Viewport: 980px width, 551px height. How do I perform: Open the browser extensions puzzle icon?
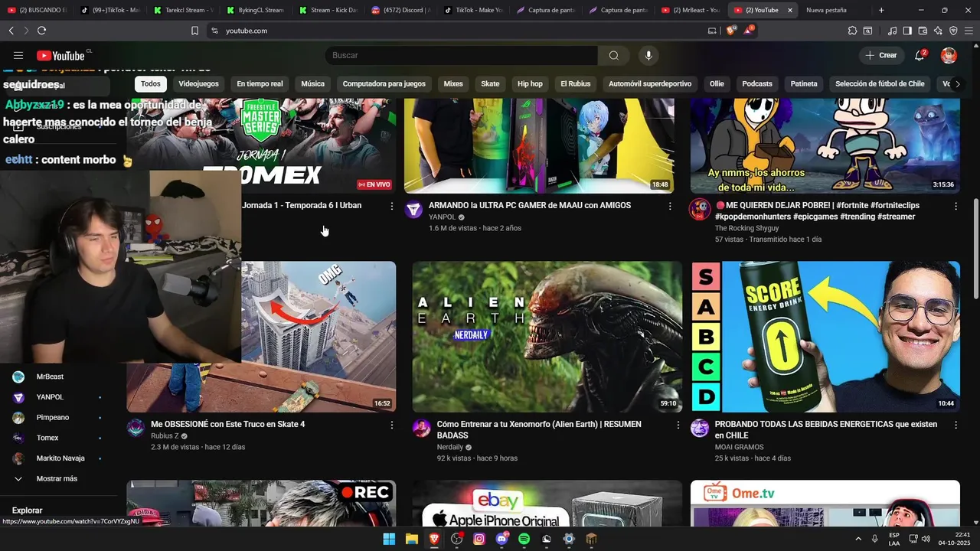852,31
